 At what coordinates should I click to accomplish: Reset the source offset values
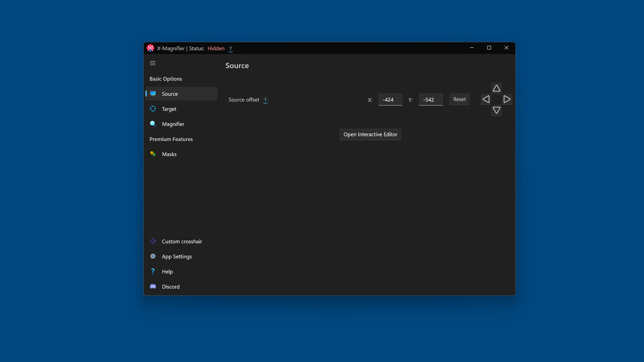coord(459,99)
